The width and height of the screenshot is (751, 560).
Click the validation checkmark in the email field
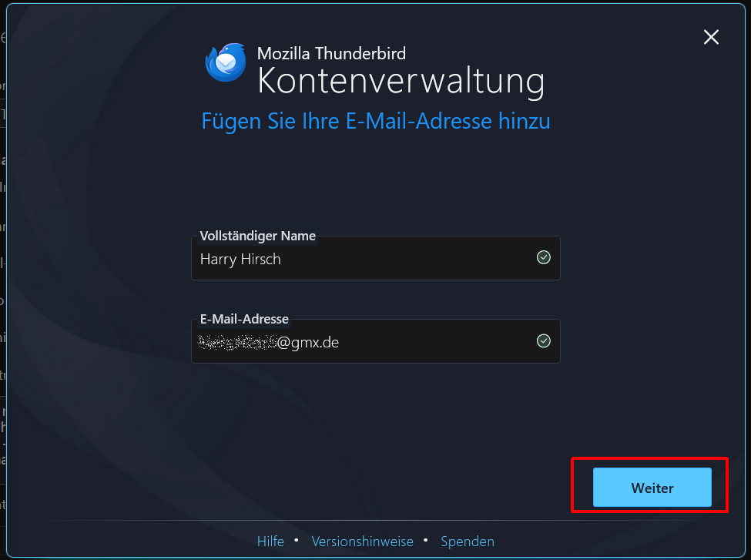point(543,341)
